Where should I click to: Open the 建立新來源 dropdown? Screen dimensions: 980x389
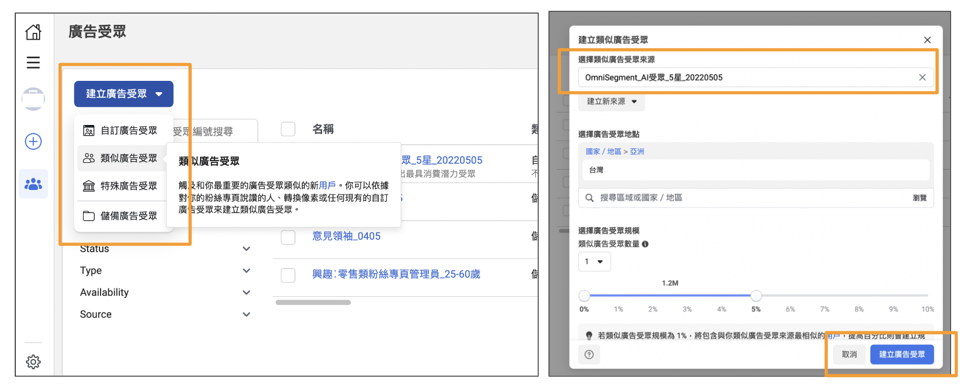(612, 102)
